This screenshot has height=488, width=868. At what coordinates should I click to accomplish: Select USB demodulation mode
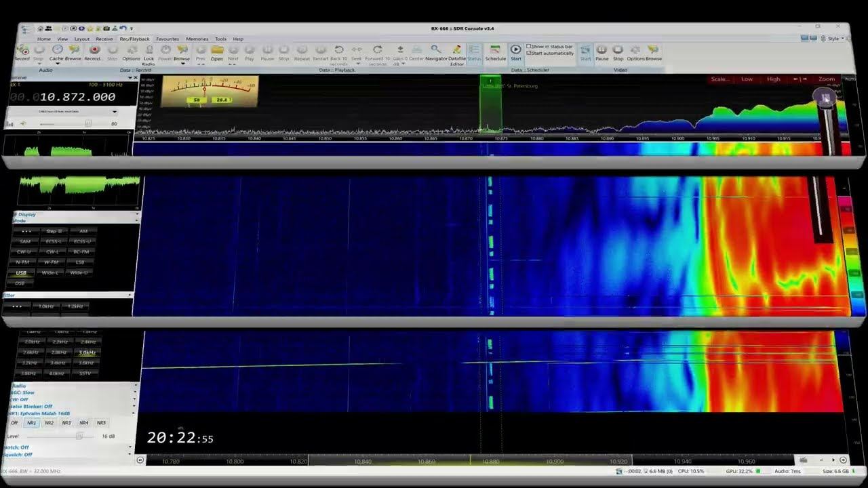[21, 273]
